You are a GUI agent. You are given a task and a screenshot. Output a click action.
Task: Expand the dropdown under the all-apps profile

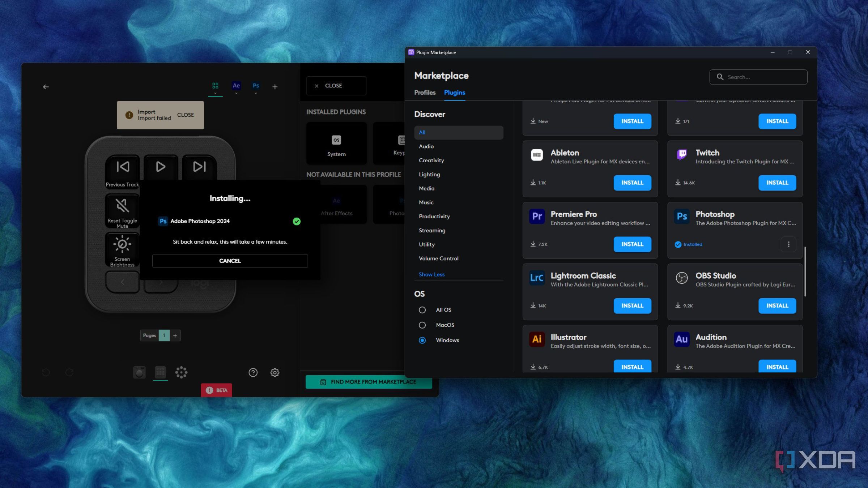215,94
